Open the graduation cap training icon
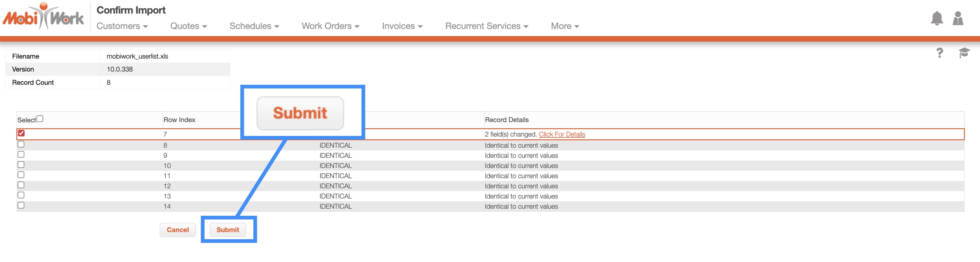 [964, 53]
